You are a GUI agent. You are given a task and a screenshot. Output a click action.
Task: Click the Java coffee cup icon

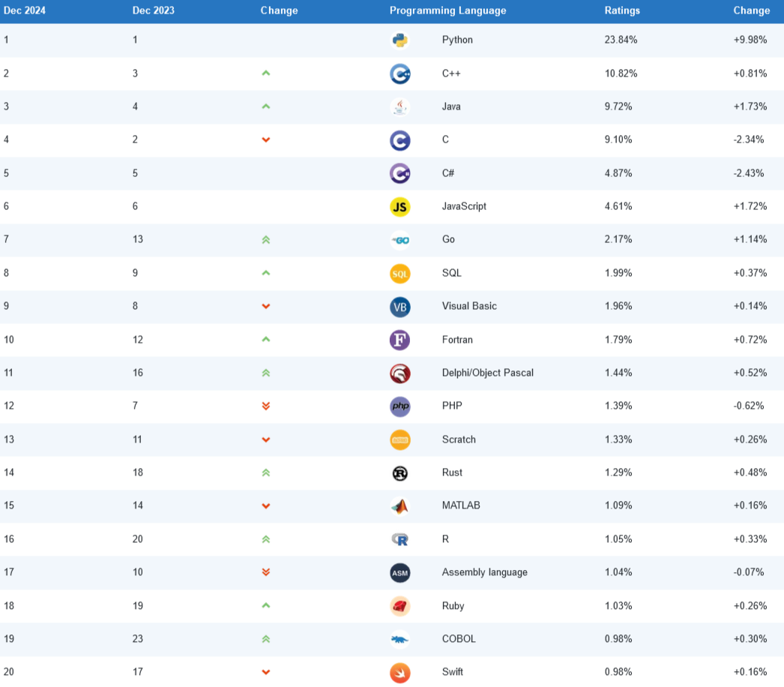pyautogui.click(x=400, y=106)
